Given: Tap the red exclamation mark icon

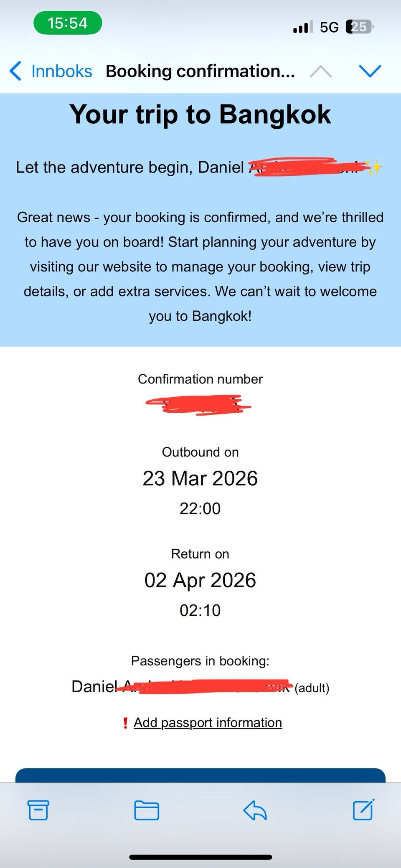Looking at the screenshot, I should [x=125, y=723].
